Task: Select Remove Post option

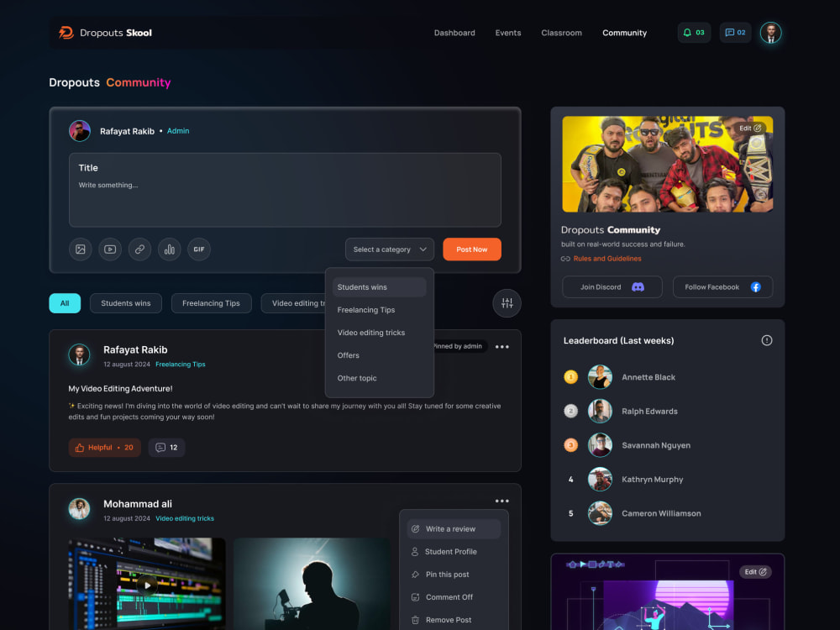Action: point(454,620)
